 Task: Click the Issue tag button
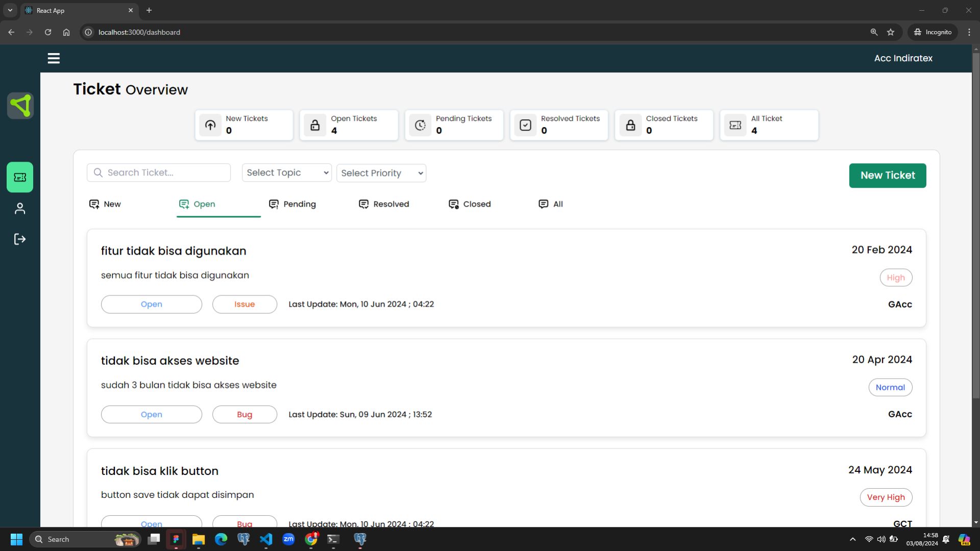244,304
